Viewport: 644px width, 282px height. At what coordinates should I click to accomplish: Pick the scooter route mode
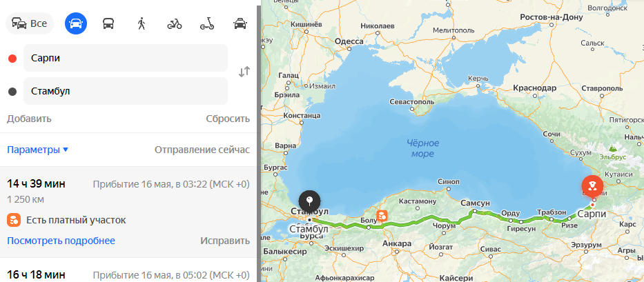(x=207, y=24)
